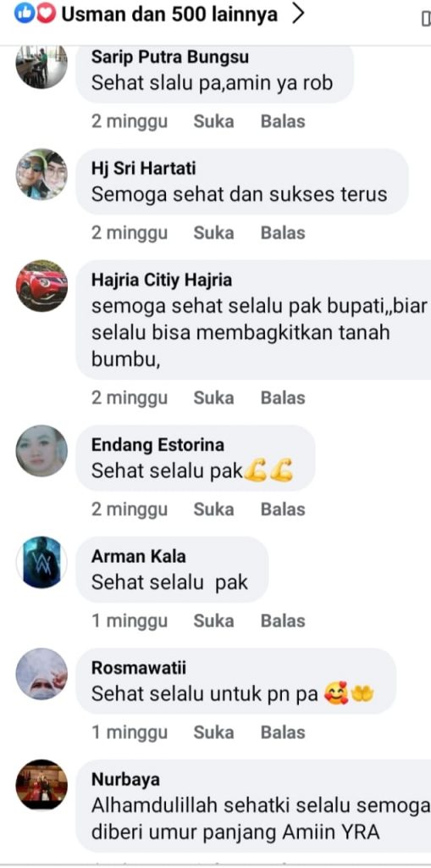Viewport: 431px width, 868px height.
Task: Reply to Rosmawatii's comment via Balas
Action: [283, 732]
